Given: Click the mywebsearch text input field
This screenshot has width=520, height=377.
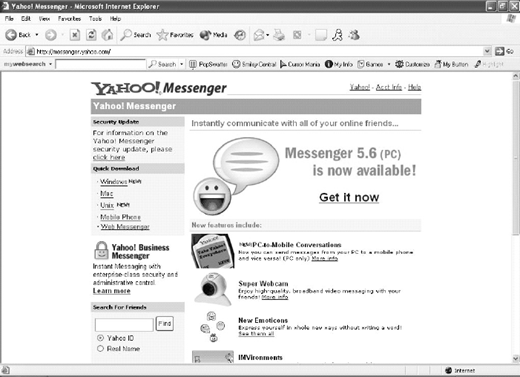Looking at the screenshot, I should point(100,64).
